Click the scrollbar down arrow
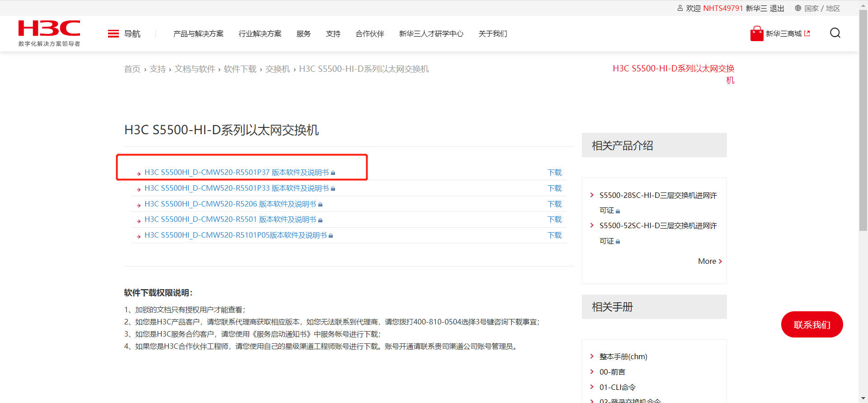 pyautogui.click(x=863, y=398)
